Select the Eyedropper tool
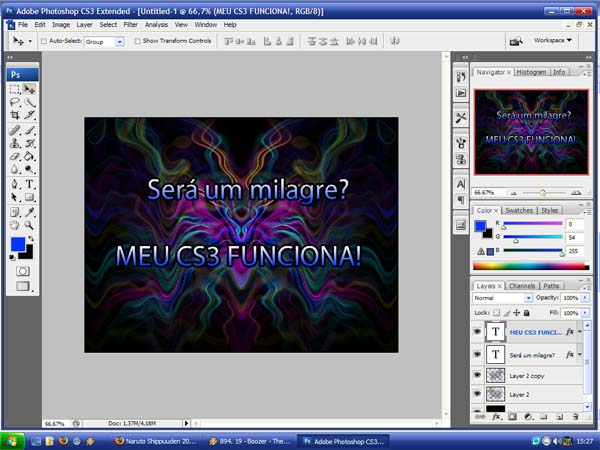 (29, 212)
